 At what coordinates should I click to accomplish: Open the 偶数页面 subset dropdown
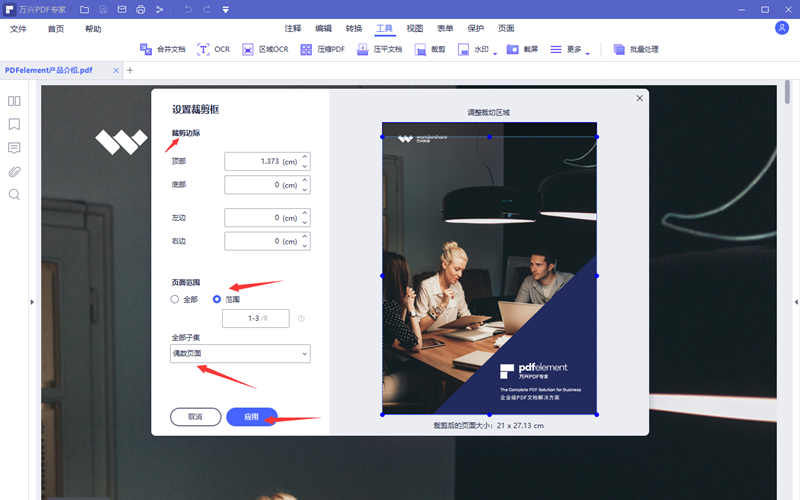[240, 354]
